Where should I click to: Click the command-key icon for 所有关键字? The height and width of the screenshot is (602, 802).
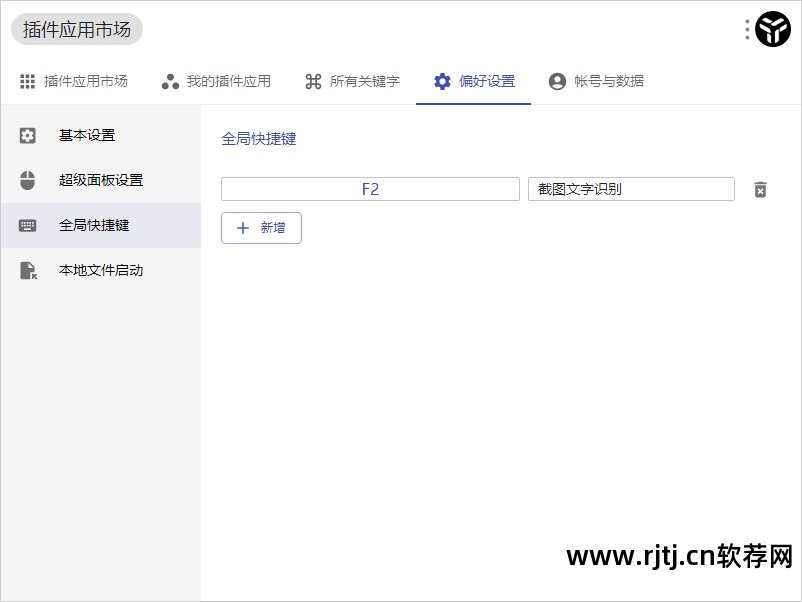pos(313,81)
